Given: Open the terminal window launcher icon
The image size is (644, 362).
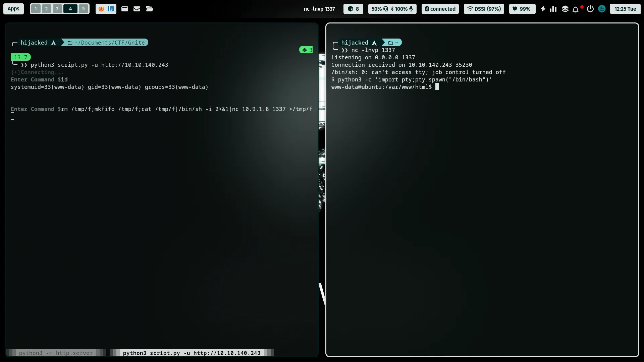Looking at the screenshot, I should pyautogui.click(x=125, y=9).
